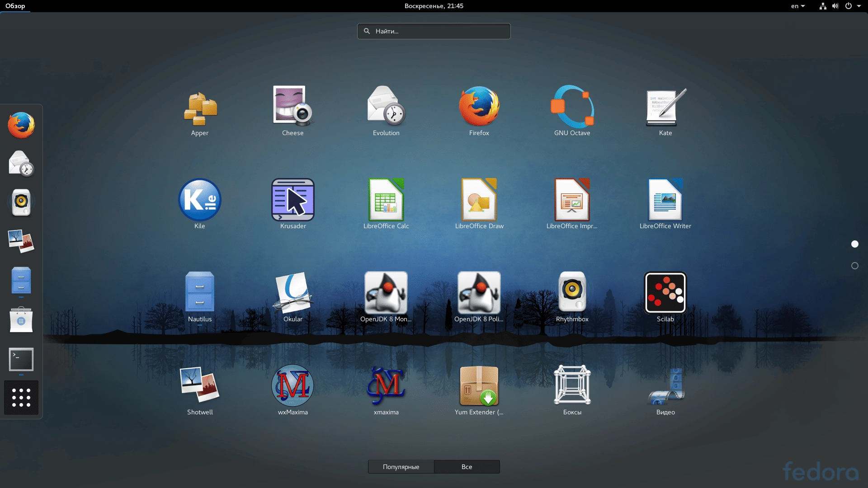
Task: Go to first app page indicator
Action: 855,244
